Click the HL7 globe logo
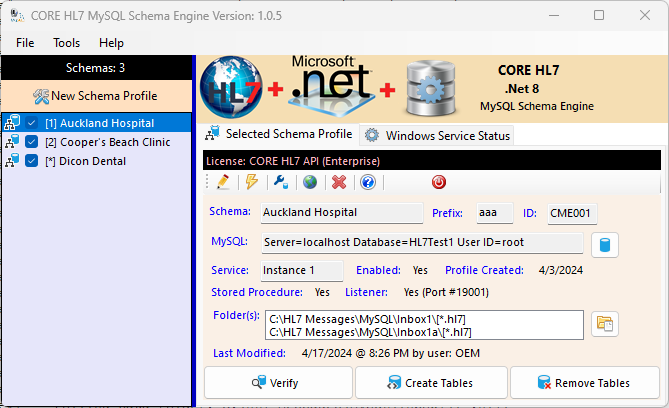 click(231, 87)
